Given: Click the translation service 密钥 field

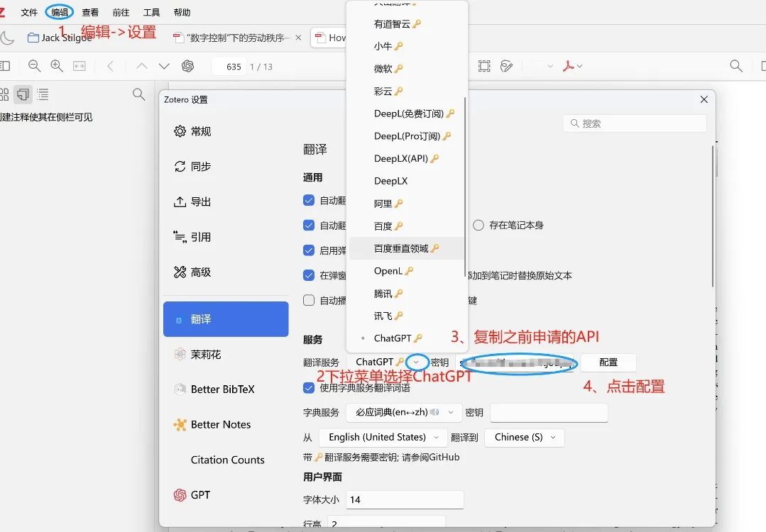Looking at the screenshot, I should (x=515, y=362).
